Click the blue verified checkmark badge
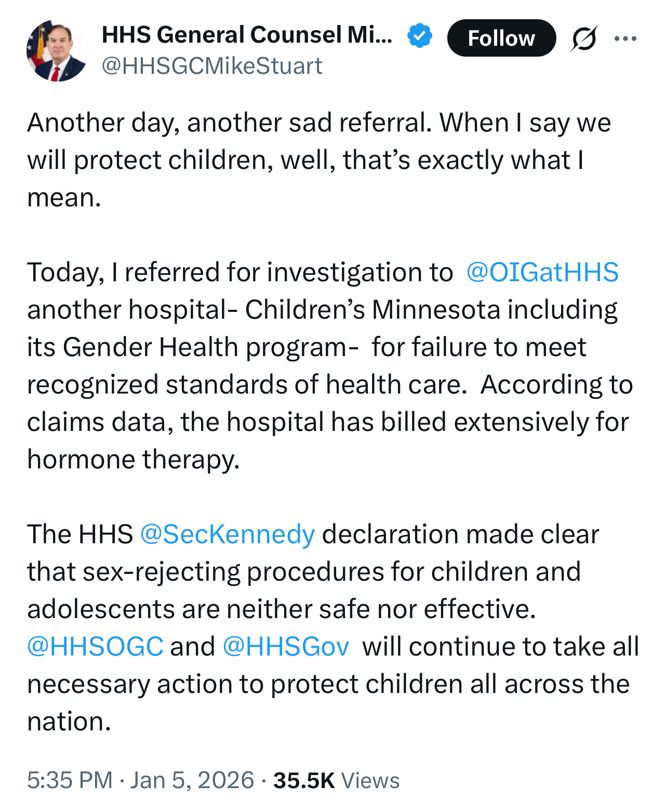667x812 pixels. (x=419, y=36)
